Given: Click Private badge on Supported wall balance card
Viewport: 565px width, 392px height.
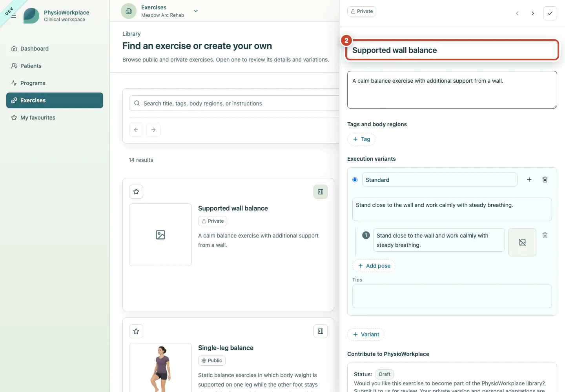Looking at the screenshot, I should 213,221.
